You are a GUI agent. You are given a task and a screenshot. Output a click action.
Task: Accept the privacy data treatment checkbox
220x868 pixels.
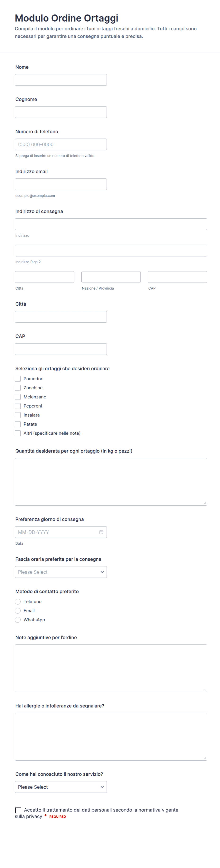coord(18,810)
